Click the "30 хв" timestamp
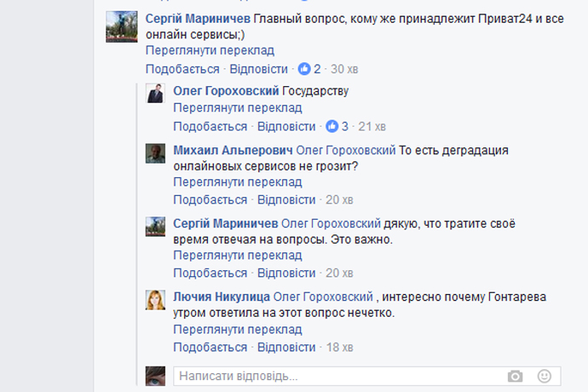Viewport: 588px width, 392px height. [x=343, y=69]
